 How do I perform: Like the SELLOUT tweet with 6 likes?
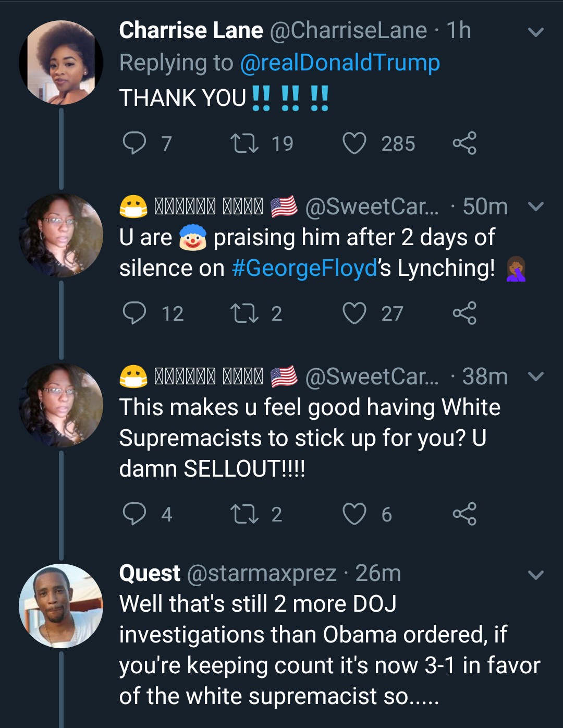[x=354, y=514]
